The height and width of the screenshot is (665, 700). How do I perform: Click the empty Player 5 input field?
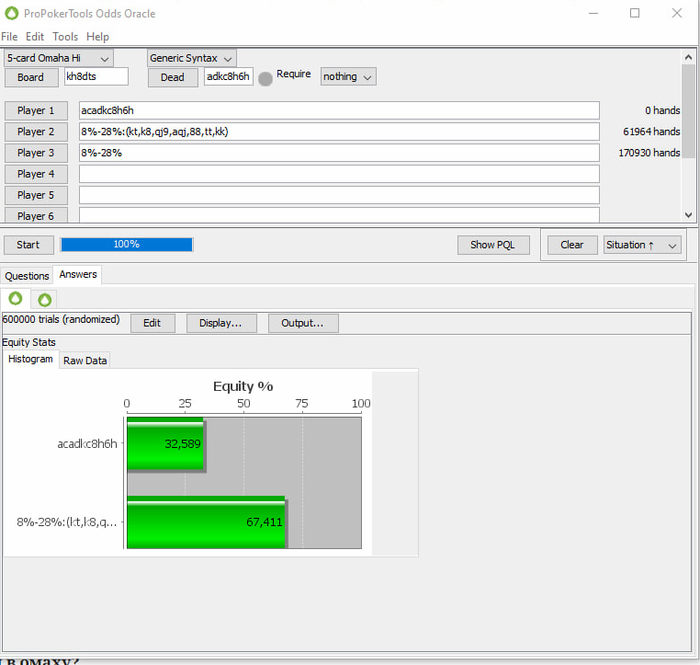tap(339, 195)
